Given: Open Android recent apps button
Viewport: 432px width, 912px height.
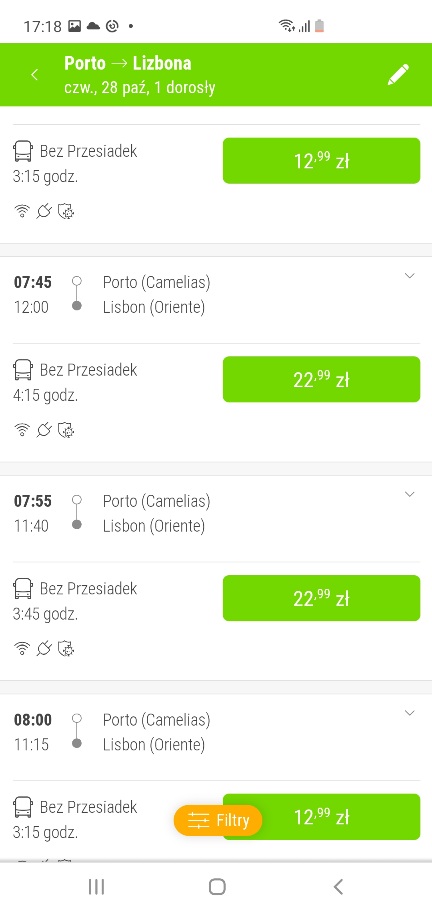Looking at the screenshot, I should click(96, 886).
